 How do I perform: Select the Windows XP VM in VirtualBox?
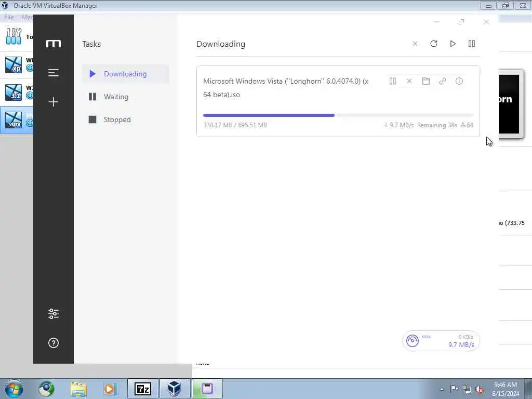point(17,65)
